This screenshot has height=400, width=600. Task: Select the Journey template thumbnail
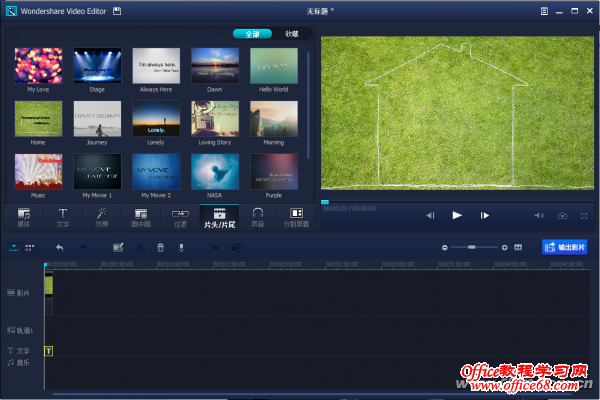97,119
